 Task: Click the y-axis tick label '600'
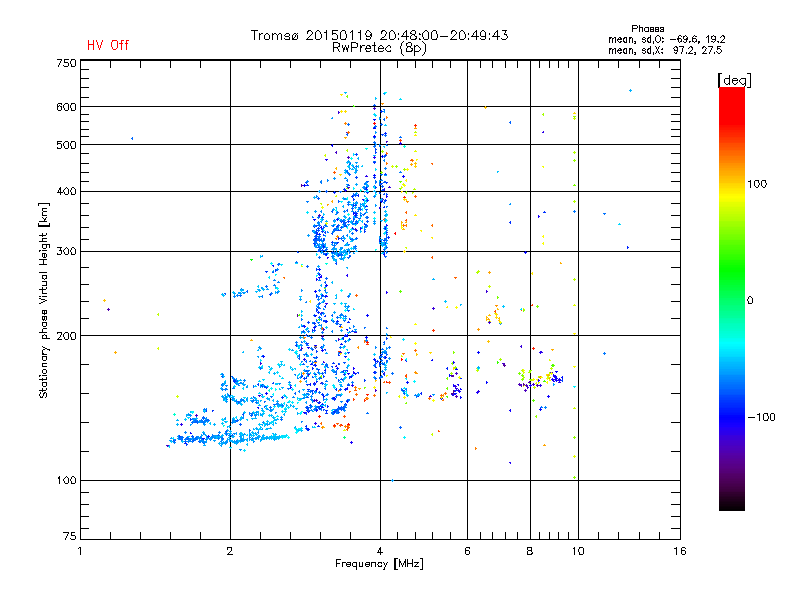(66, 107)
